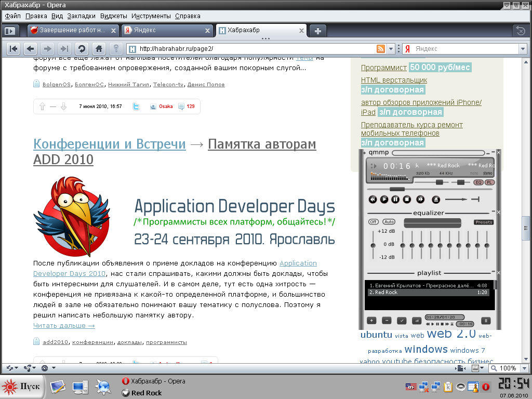Click the selection checkmark button in qmmp playlist
The width and height of the screenshot is (532, 399).
(x=402, y=320)
